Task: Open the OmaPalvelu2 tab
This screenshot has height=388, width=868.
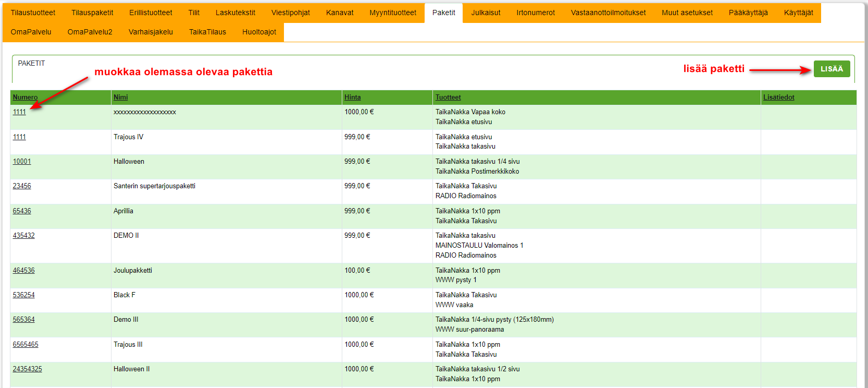Action: 90,32
